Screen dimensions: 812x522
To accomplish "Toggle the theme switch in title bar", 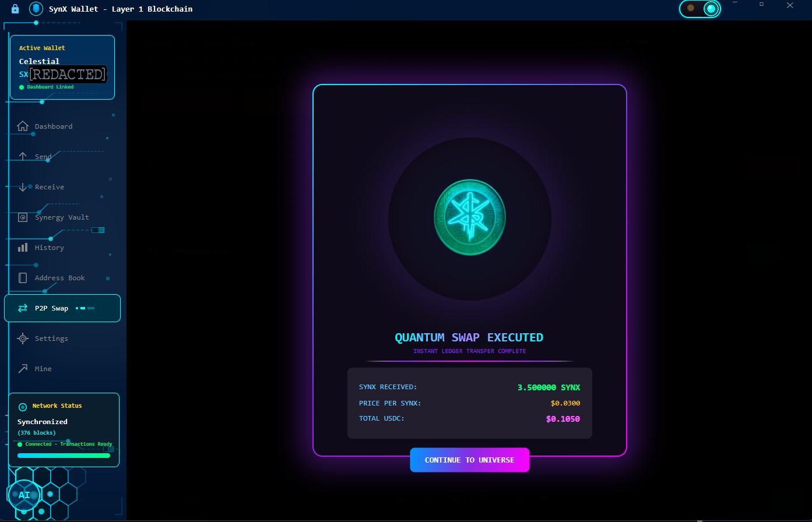I will tap(700, 8).
